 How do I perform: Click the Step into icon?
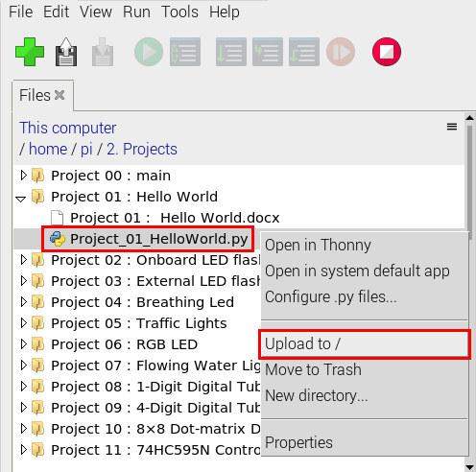tap(268, 52)
